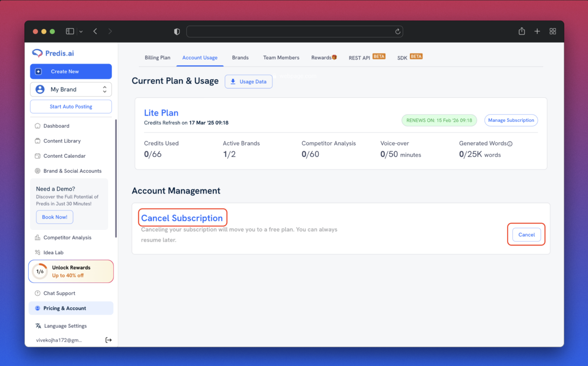The image size is (588, 366).
Task: Click the RENEWS ON date badge
Action: pos(439,120)
